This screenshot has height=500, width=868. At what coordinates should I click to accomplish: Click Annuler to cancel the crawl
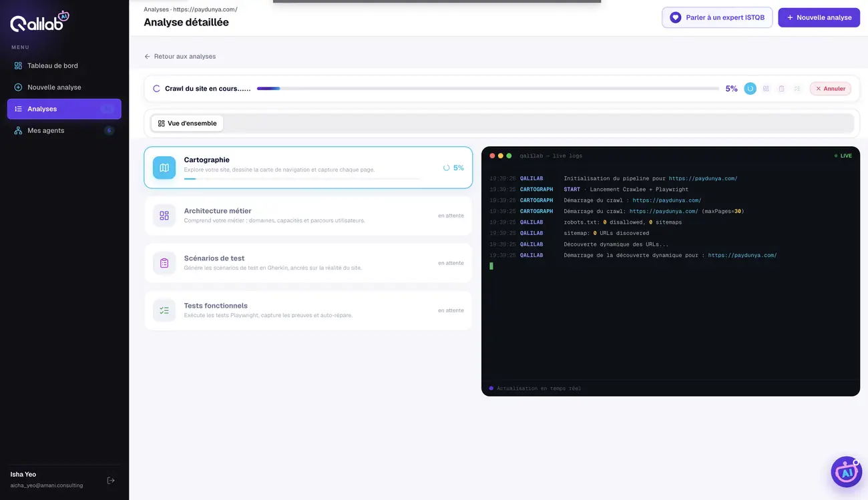click(x=831, y=88)
